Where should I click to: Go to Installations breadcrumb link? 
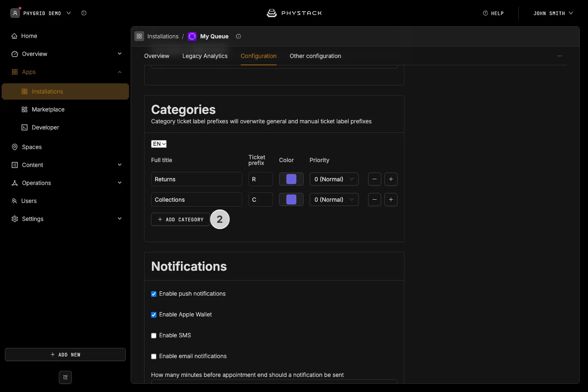click(x=163, y=36)
